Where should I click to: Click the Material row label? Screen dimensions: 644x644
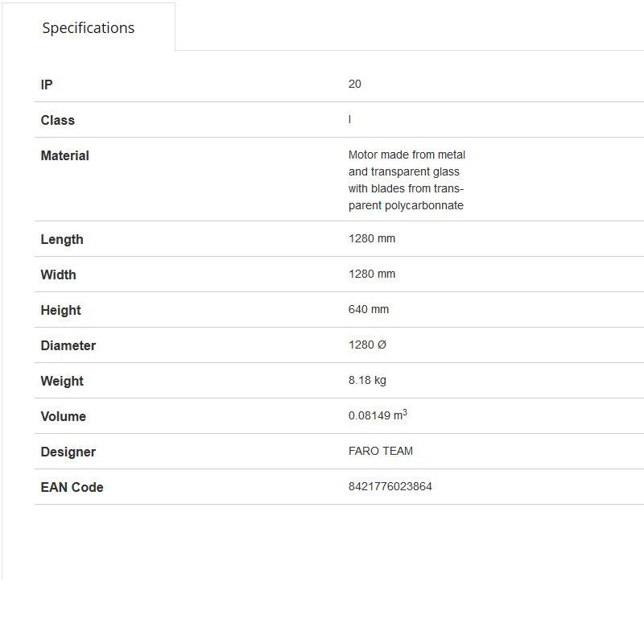(64, 155)
